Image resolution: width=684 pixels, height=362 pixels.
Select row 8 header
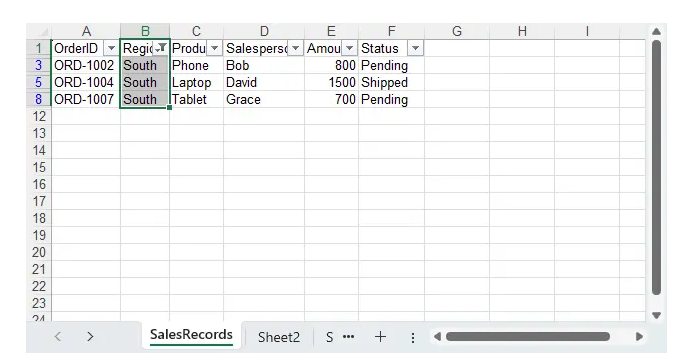coord(38,99)
